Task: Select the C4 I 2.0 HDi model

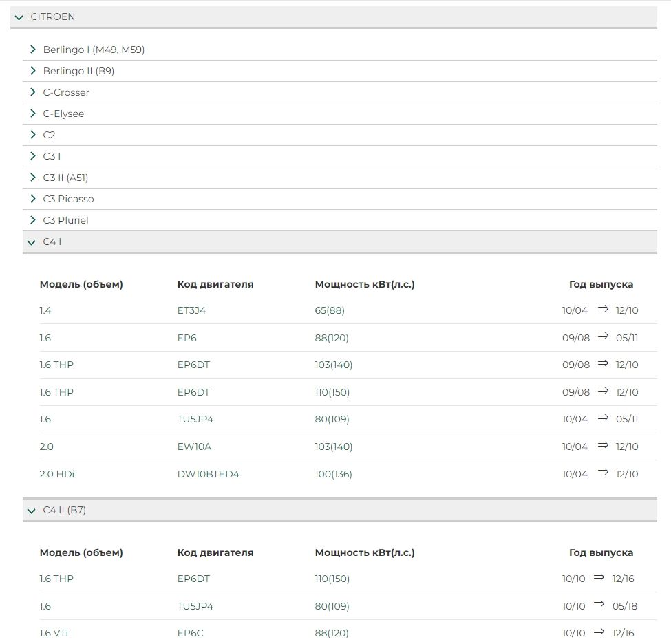Action: (56, 474)
